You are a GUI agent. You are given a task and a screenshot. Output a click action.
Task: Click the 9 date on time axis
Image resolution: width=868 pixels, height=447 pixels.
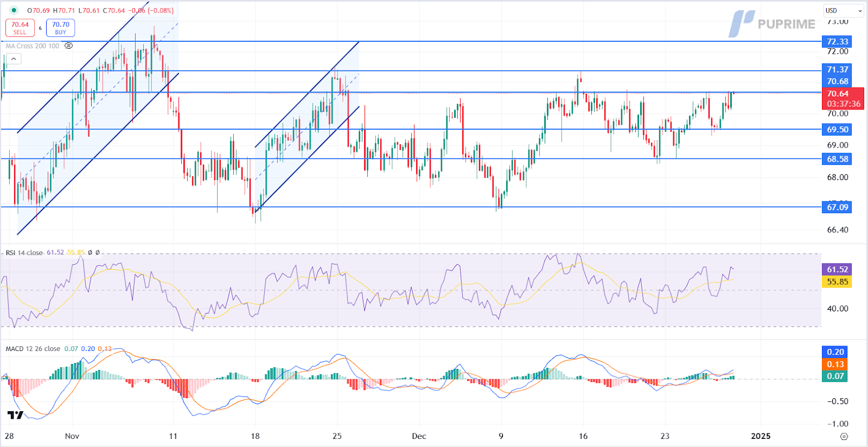[x=501, y=436]
